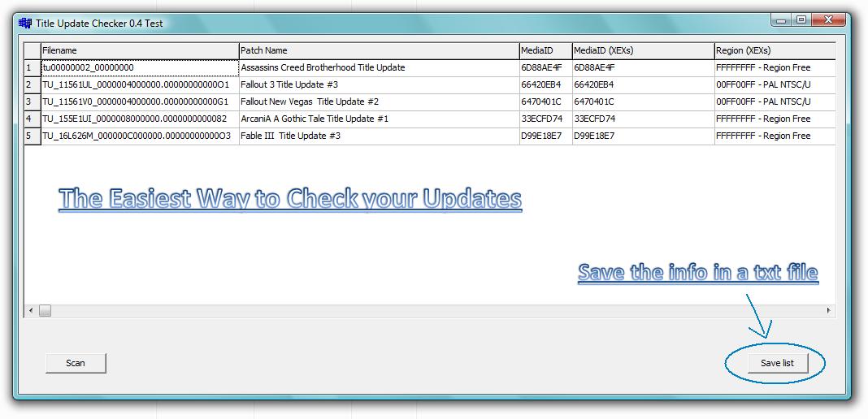Sort by the Filename column header
Image resolution: width=868 pixels, height=419 pixels.
tap(139, 50)
